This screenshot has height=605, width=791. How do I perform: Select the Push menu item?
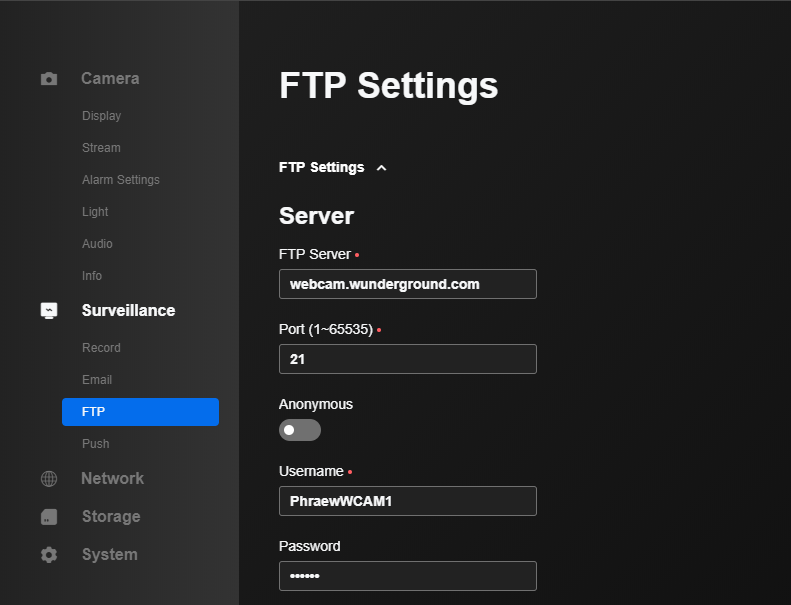click(95, 444)
